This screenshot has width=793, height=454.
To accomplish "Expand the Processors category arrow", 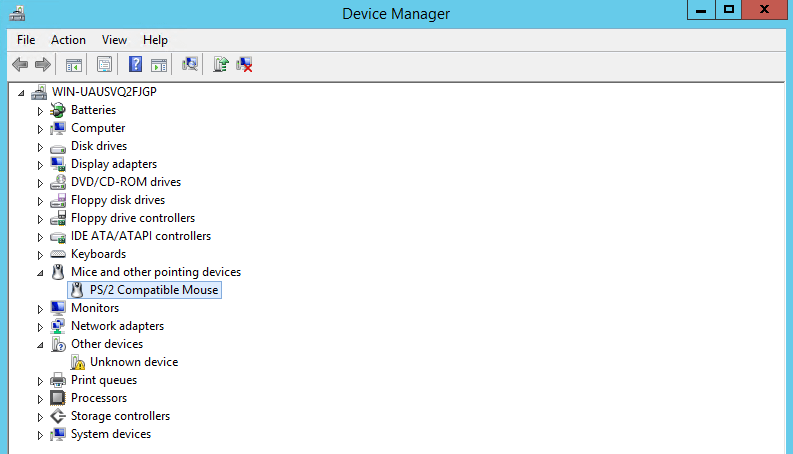I will (x=41, y=398).
